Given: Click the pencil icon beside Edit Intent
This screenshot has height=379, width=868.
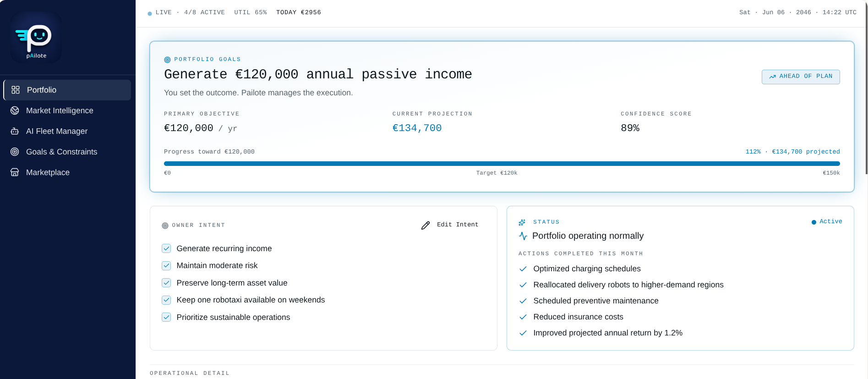Looking at the screenshot, I should (x=426, y=225).
